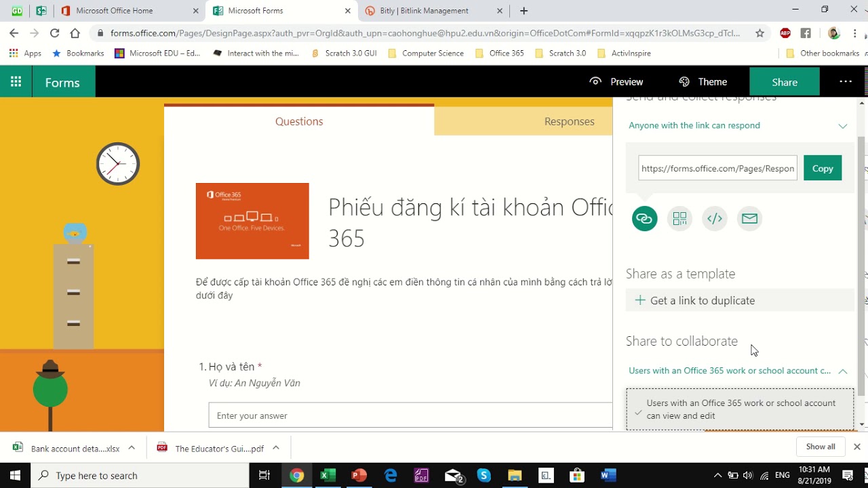Screen dimensions: 868x488
Task: Click the 'Enter your answer' text field
Action: click(411, 415)
